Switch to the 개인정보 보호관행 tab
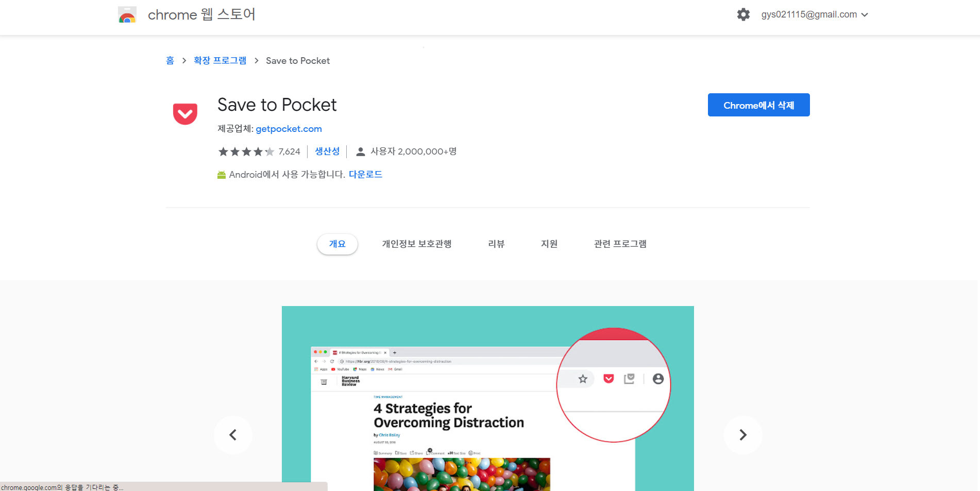The height and width of the screenshot is (491, 980). [417, 244]
